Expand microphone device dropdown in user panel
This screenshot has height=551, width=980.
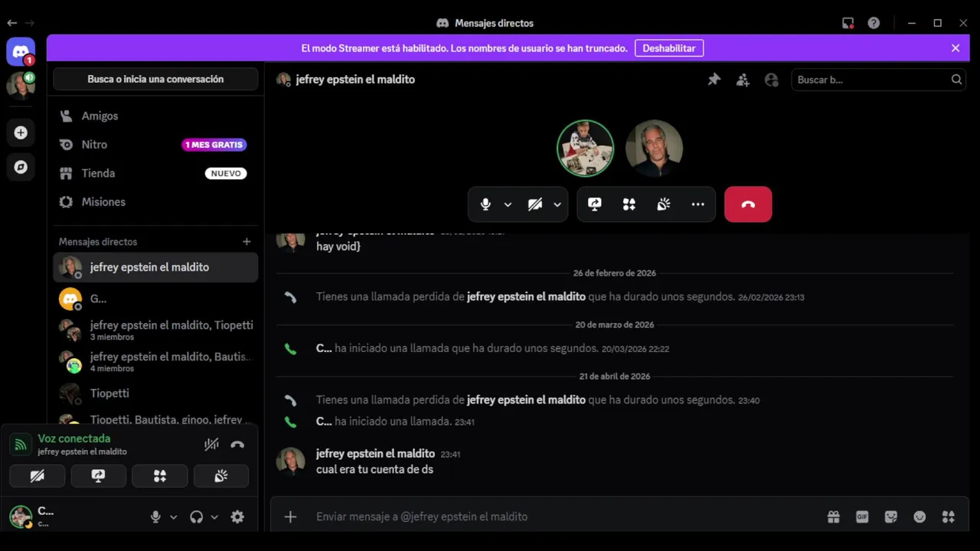pos(173,517)
